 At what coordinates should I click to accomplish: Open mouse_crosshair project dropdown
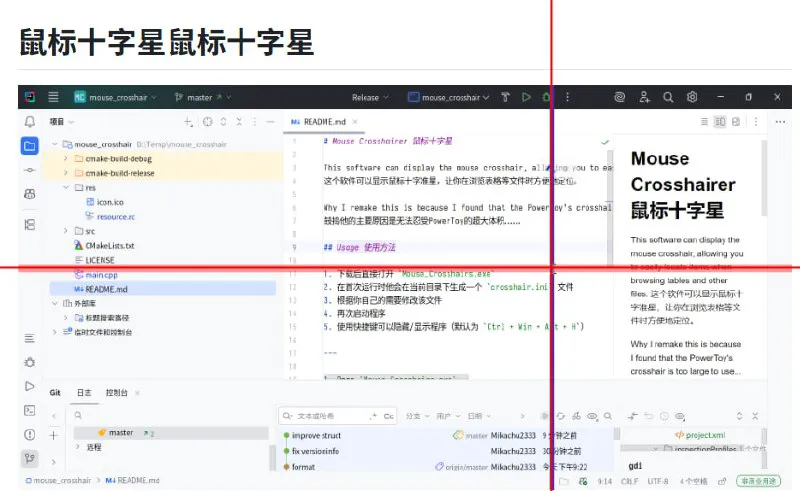tap(116, 97)
